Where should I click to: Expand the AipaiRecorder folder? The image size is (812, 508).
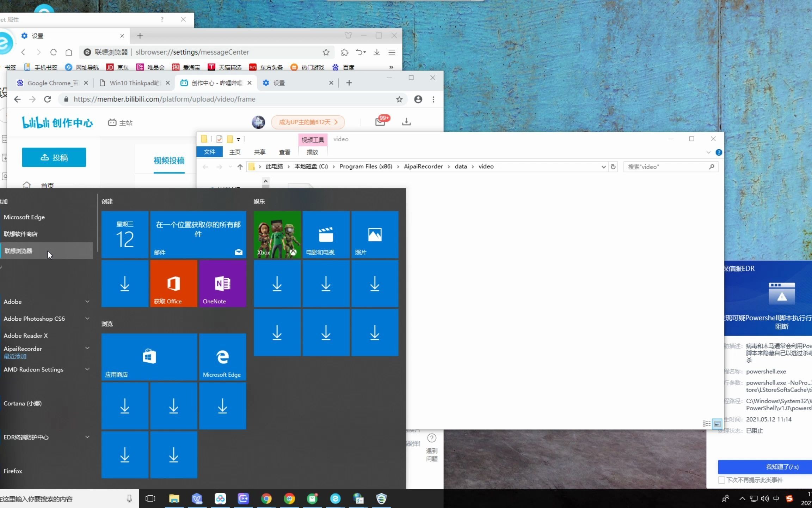pos(87,349)
